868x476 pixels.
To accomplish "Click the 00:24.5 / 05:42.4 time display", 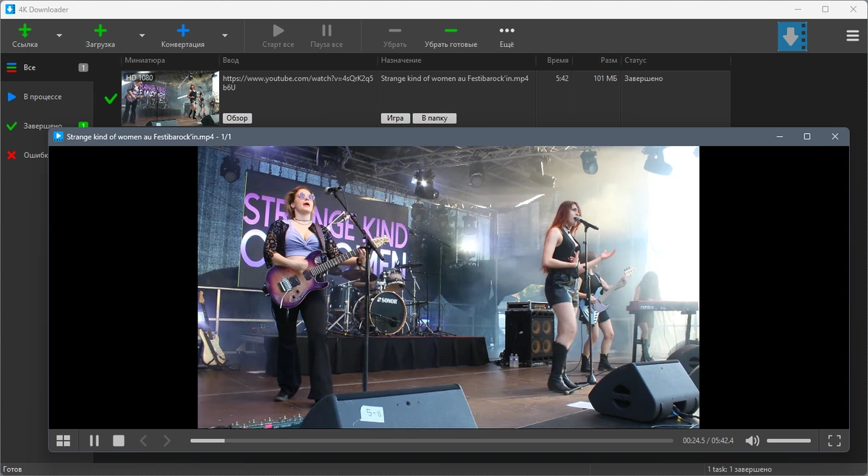I will [x=708, y=441].
